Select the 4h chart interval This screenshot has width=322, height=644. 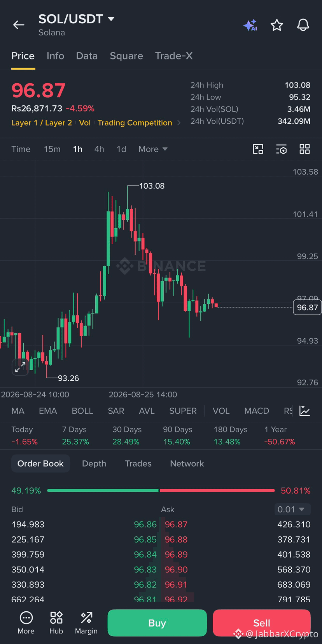click(x=99, y=149)
